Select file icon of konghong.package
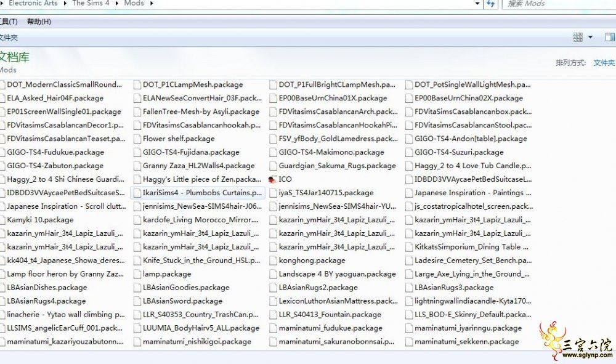 click(273, 261)
